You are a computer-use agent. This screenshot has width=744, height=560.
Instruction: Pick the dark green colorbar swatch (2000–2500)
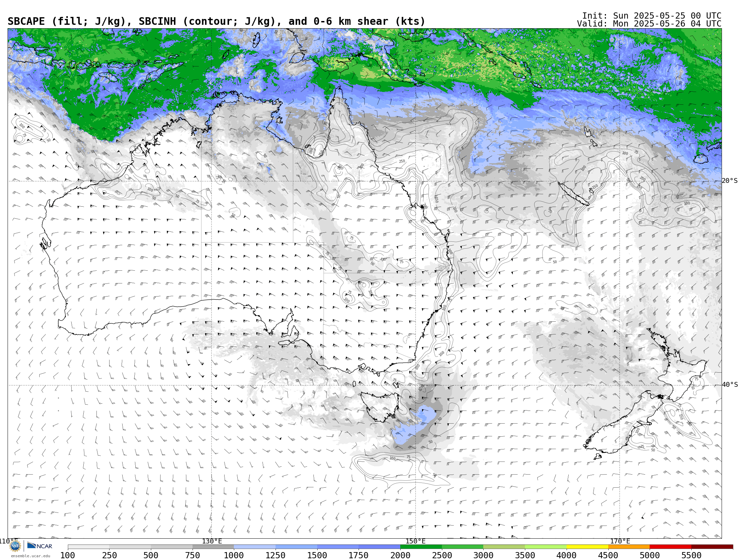[x=421, y=547]
